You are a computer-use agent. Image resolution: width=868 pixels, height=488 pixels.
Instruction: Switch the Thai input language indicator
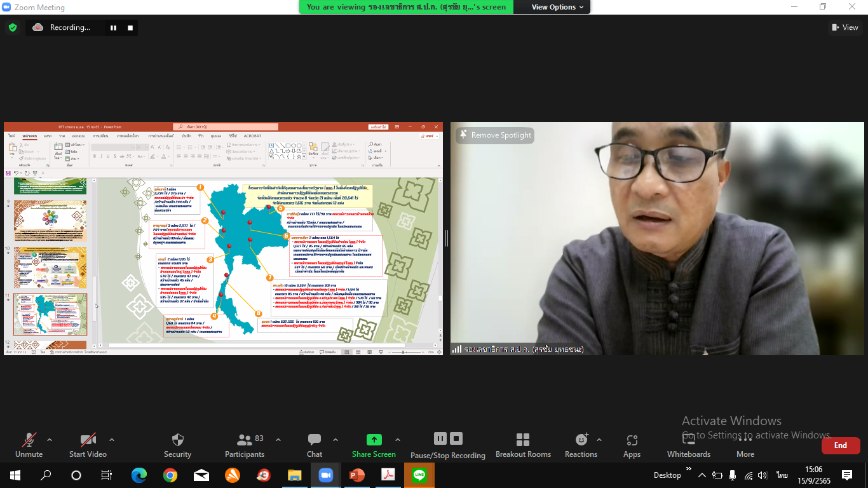point(782,475)
